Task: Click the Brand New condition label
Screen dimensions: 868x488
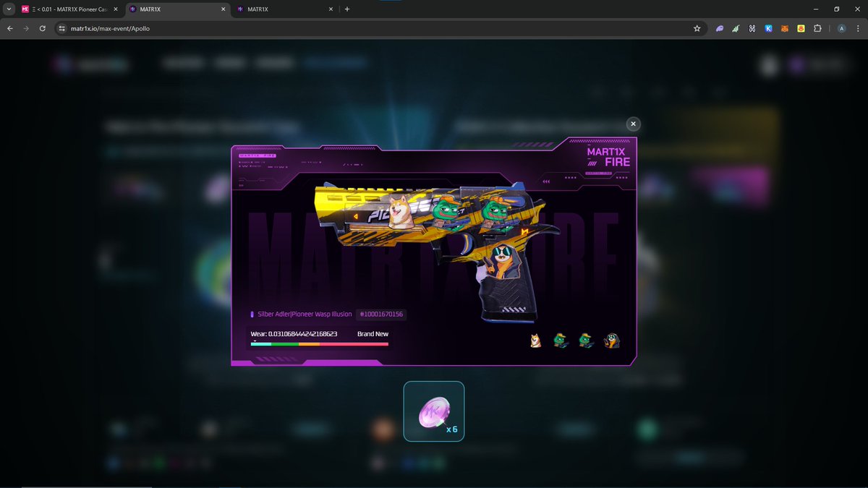Action: (373, 334)
